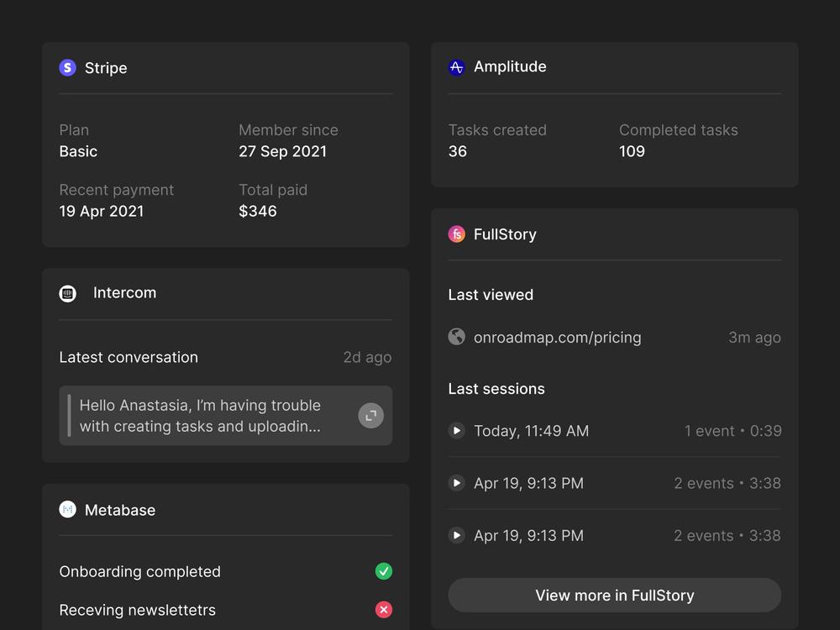Click View more in FullStory button
The width and height of the screenshot is (840, 630).
click(615, 596)
